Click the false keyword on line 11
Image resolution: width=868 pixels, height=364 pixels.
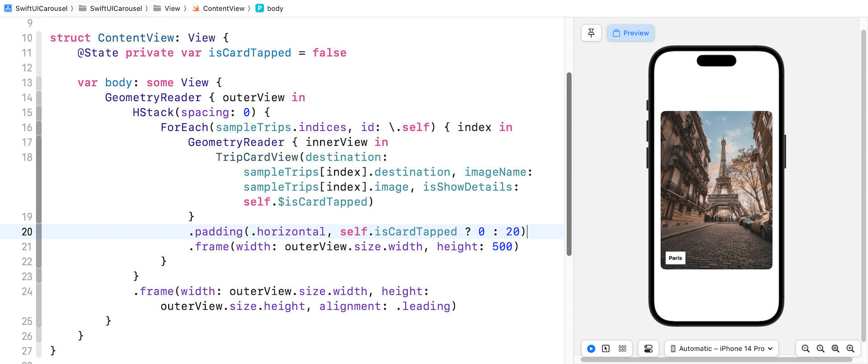point(330,53)
